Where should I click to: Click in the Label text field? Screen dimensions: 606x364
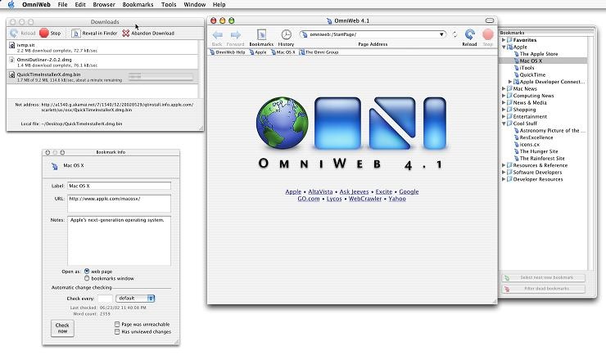pyautogui.click(x=119, y=186)
